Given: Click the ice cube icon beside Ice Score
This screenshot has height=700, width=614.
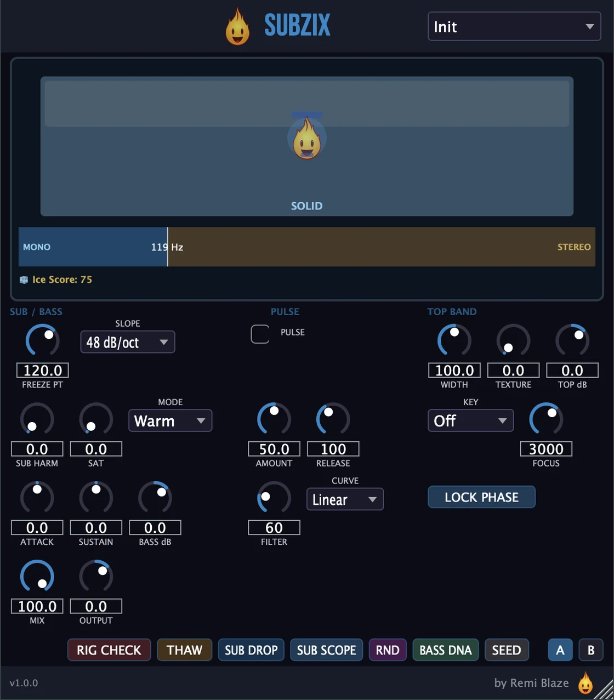Looking at the screenshot, I should coord(24,280).
